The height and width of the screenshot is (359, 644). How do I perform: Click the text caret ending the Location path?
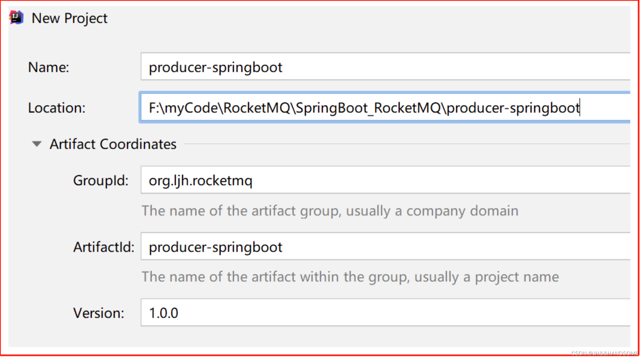[x=580, y=108]
